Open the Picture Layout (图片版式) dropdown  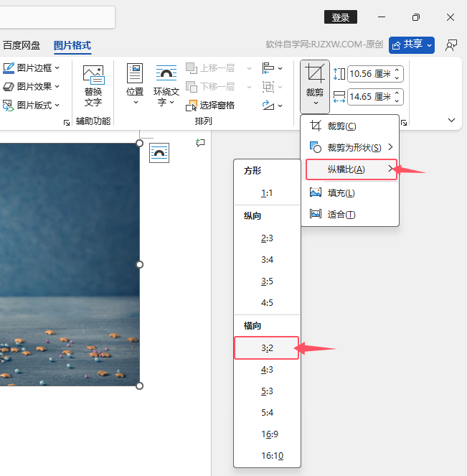(32, 106)
